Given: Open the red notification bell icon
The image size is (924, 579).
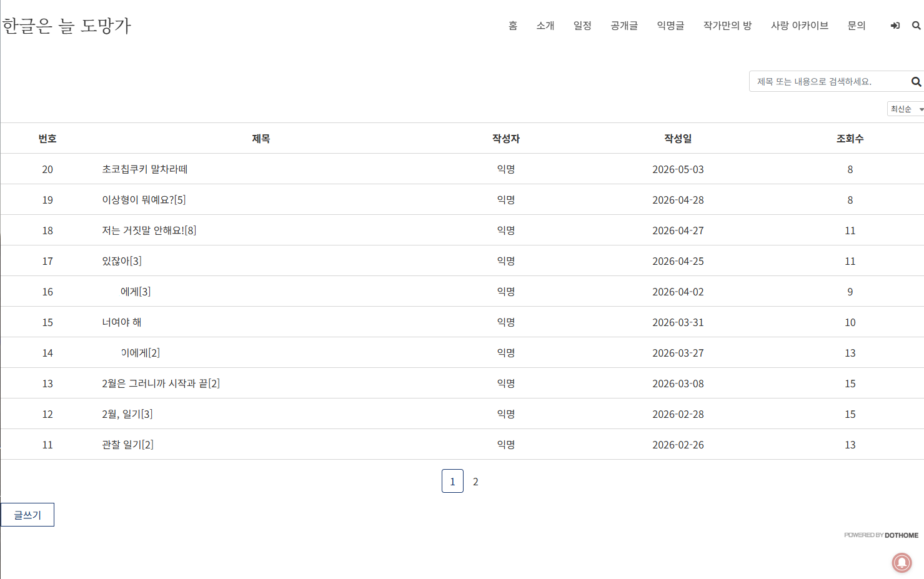Looking at the screenshot, I should (x=902, y=563).
